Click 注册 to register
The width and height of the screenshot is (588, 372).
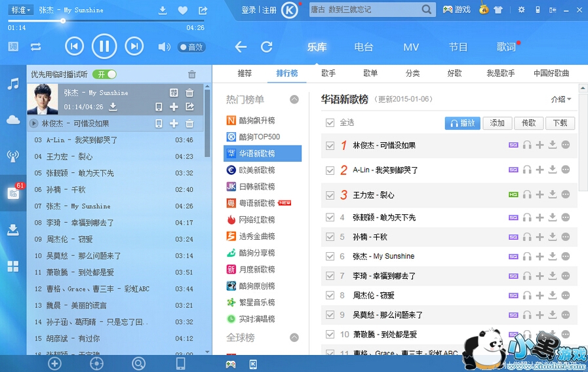pyautogui.click(x=269, y=10)
